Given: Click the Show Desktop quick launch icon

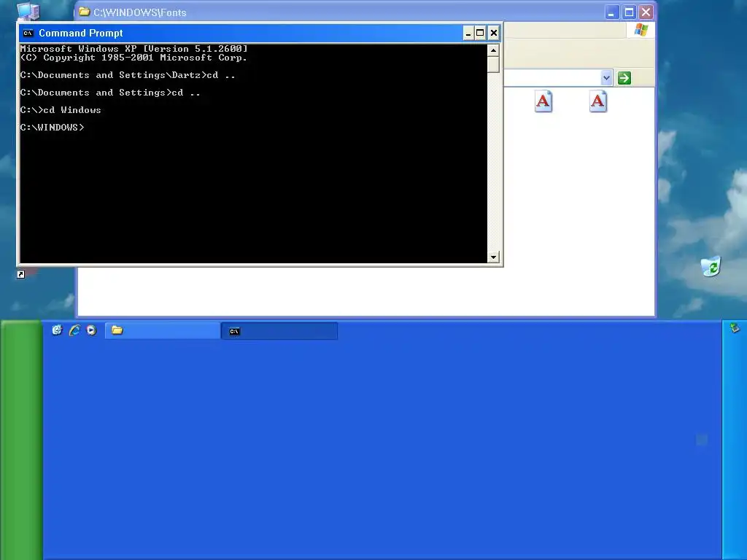Looking at the screenshot, I should 57,330.
